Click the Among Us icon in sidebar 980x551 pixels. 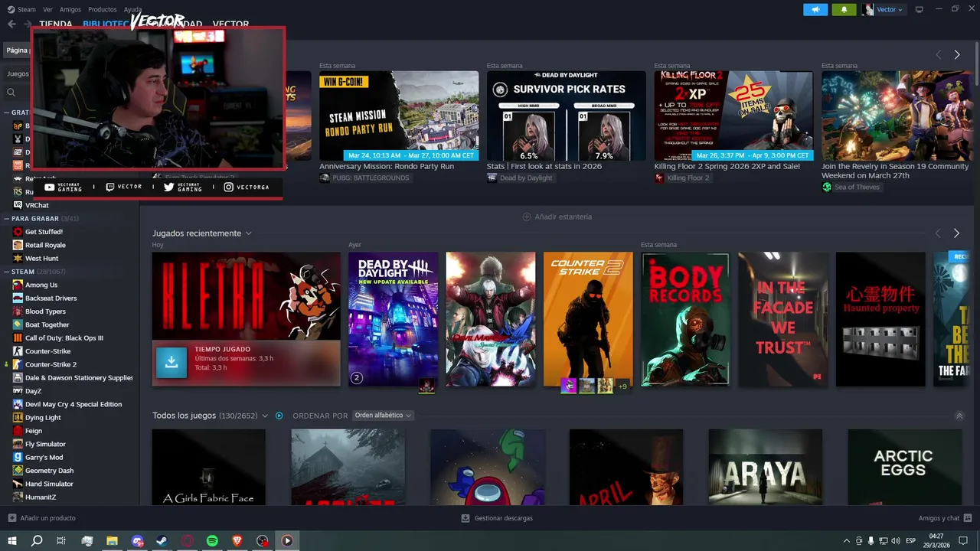(x=18, y=285)
